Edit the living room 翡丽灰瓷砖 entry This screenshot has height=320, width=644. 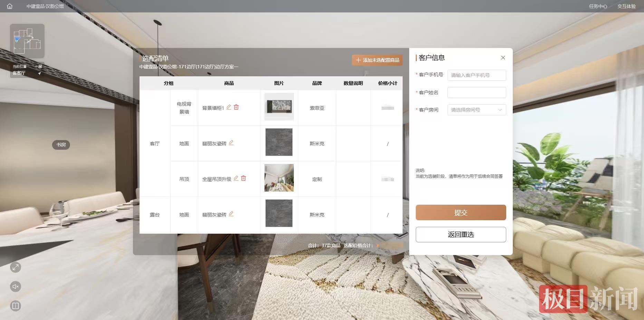point(231,143)
